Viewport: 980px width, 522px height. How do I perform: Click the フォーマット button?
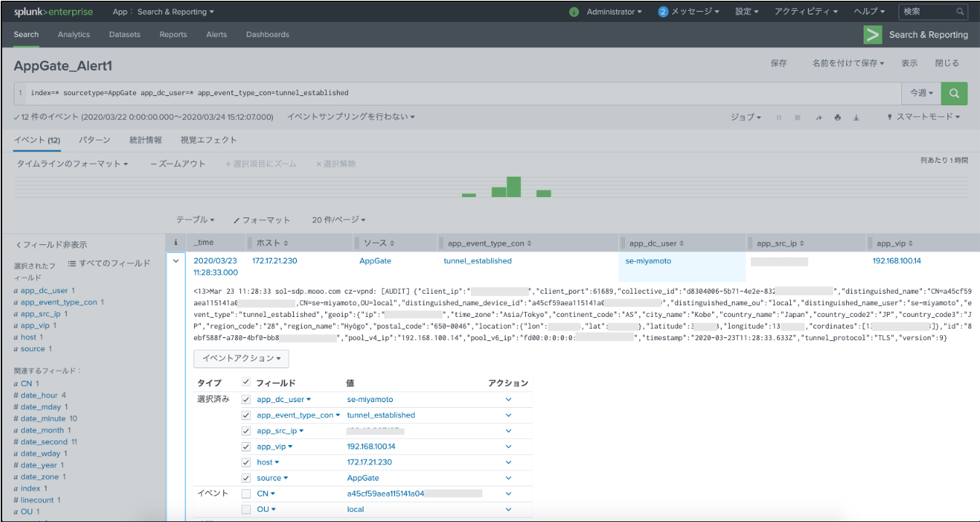click(262, 220)
